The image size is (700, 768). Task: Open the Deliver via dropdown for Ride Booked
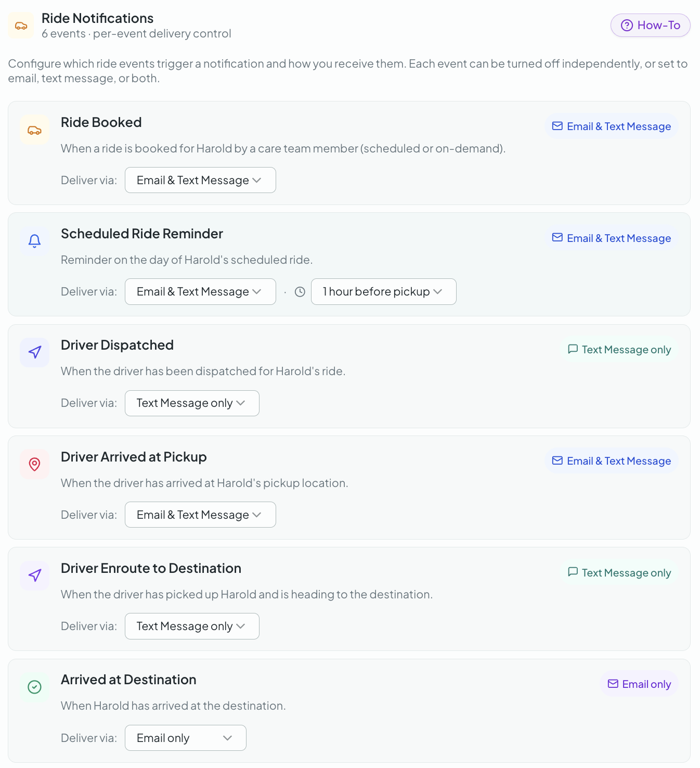tap(200, 180)
